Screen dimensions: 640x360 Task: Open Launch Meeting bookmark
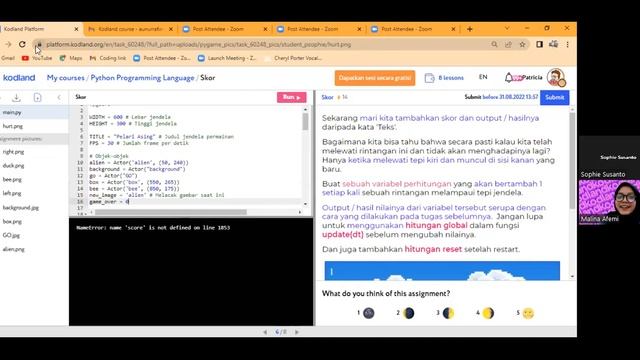tap(227, 58)
